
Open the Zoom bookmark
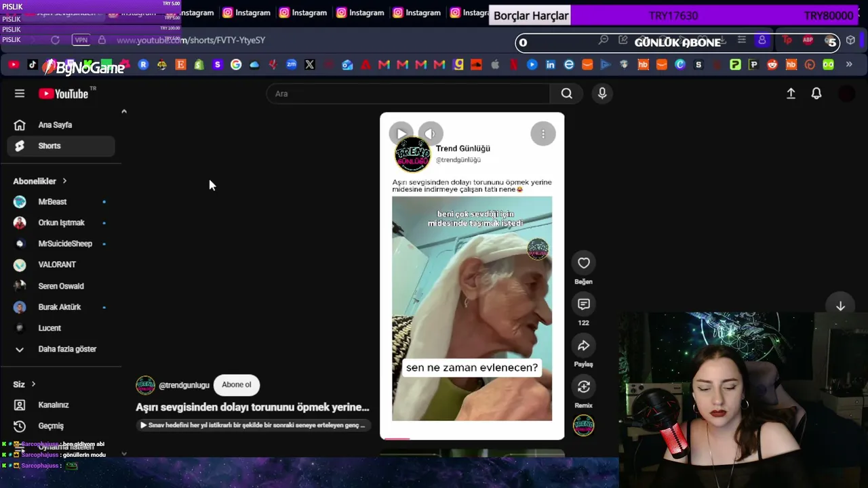tap(292, 64)
